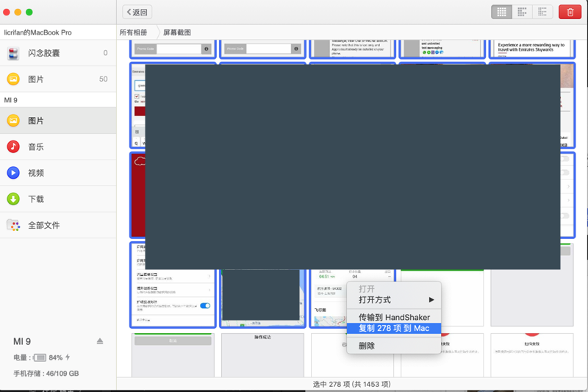
Task: Click 屏幕截图 breadcrumb
Action: pyautogui.click(x=176, y=32)
